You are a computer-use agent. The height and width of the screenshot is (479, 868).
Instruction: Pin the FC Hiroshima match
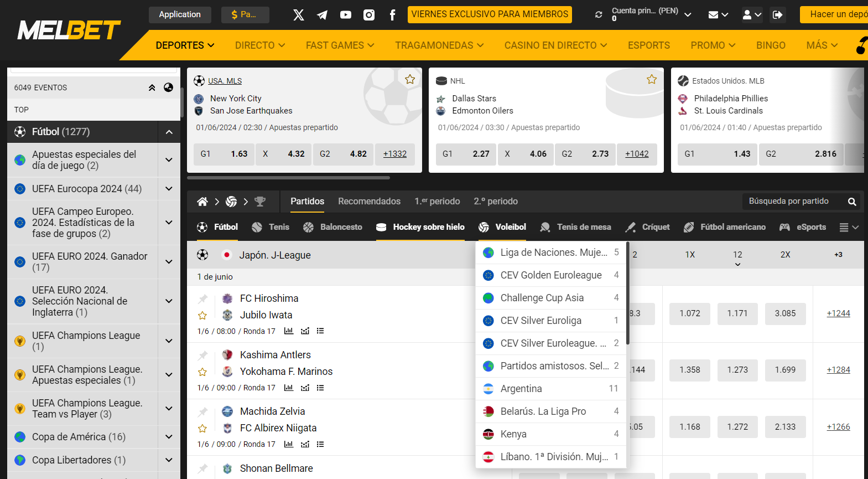coord(203,299)
